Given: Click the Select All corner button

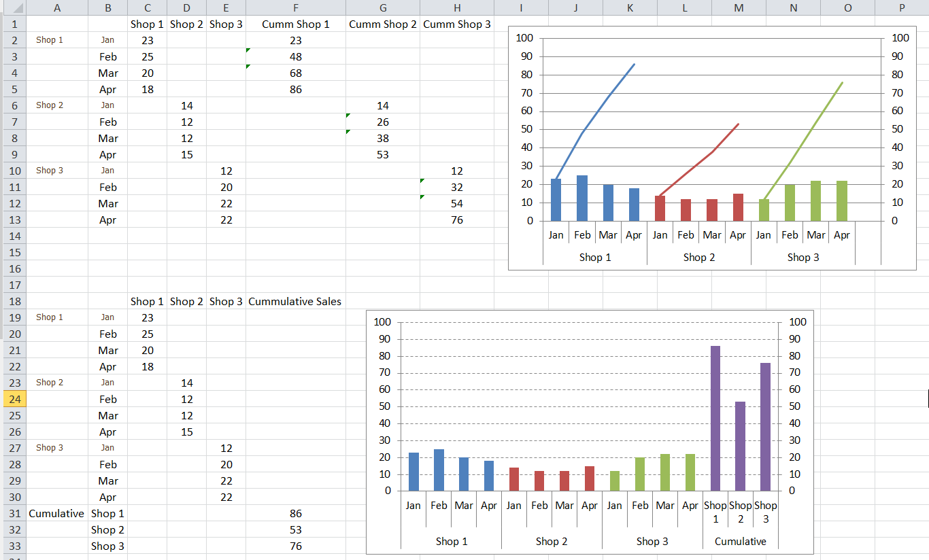Looking at the screenshot, I should pos(13,8).
